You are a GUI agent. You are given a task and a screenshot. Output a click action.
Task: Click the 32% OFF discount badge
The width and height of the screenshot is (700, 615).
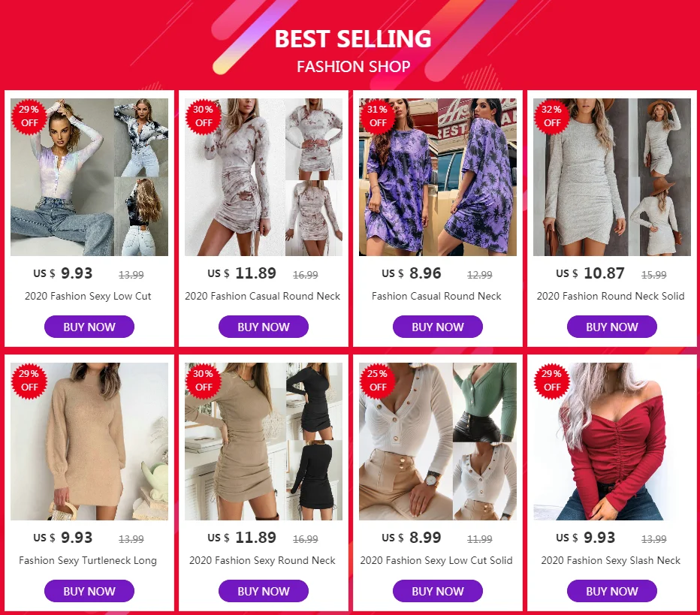click(552, 116)
